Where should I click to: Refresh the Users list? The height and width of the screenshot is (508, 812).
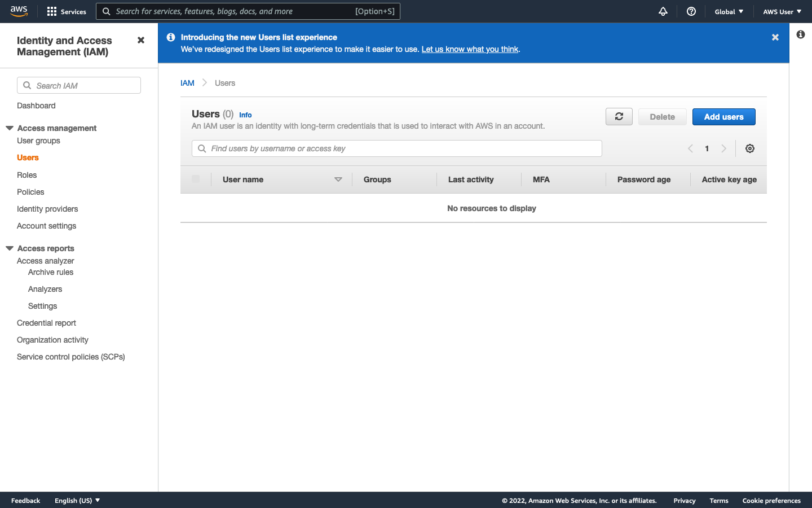point(619,116)
